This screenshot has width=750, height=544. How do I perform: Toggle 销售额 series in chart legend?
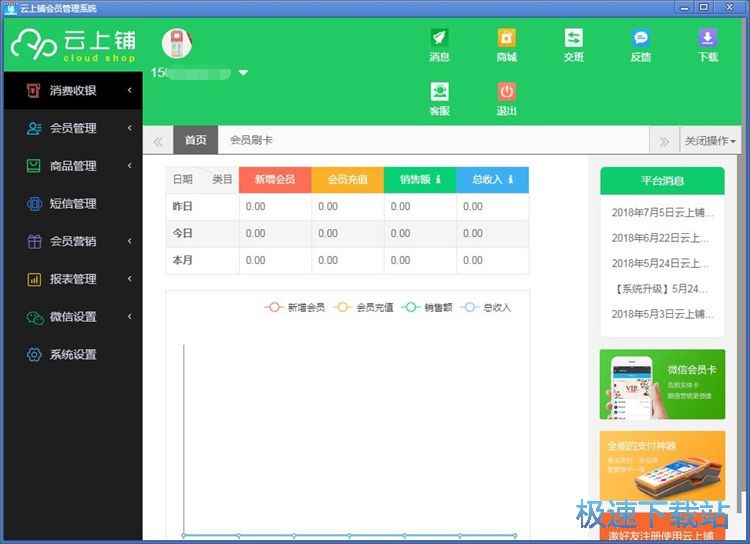(428, 307)
